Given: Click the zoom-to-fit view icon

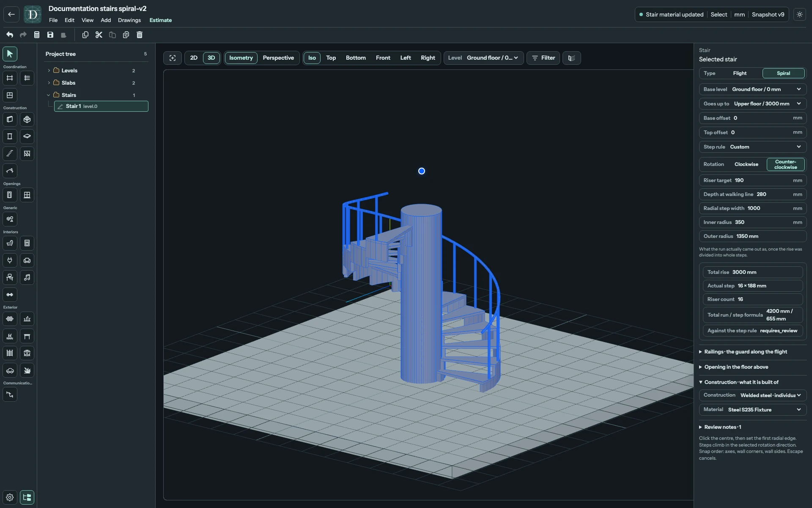Looking at the screenshot, I should 173,58.
